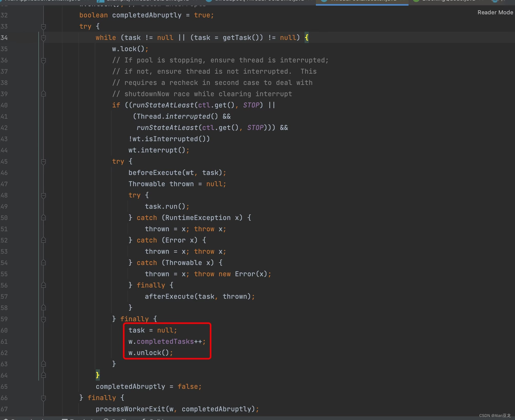Click fold marker on catch Throwable line
Image resolution: width=515 pixels, height=420 pixels.
44,263
